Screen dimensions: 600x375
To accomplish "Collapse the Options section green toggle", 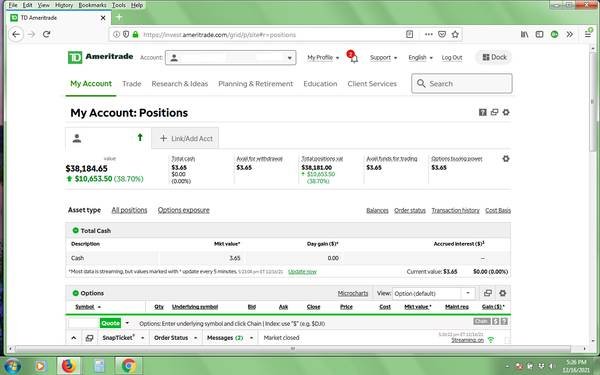I will [75, 293].
